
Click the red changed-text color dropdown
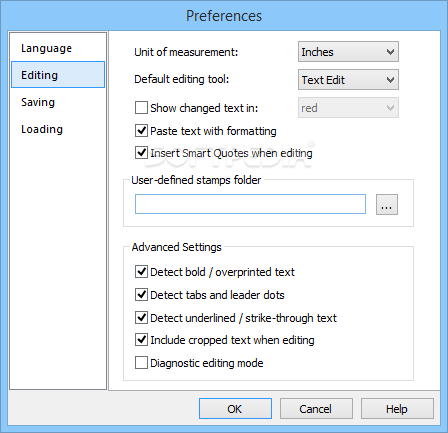click(348, 108)
